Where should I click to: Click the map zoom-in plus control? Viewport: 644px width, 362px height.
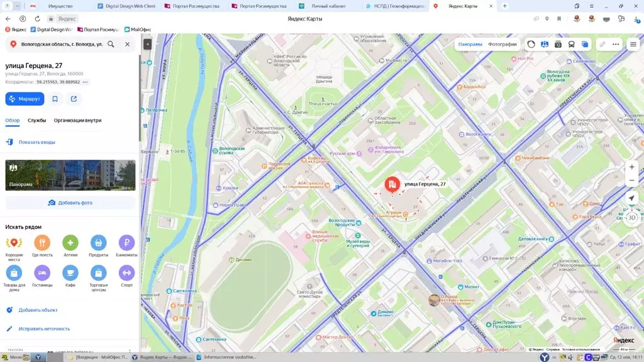[631, 167]
